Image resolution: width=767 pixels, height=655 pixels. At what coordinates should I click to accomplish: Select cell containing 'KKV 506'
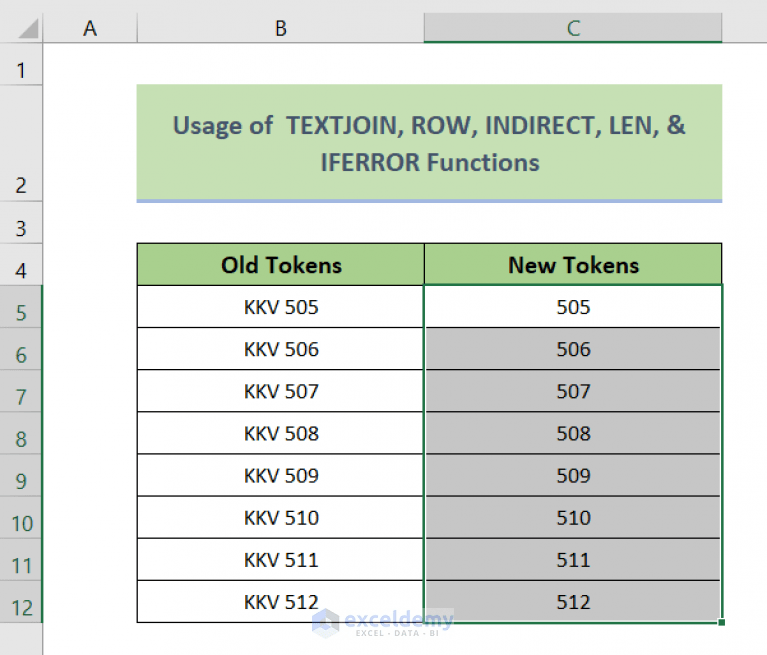(x=281, y=349)
